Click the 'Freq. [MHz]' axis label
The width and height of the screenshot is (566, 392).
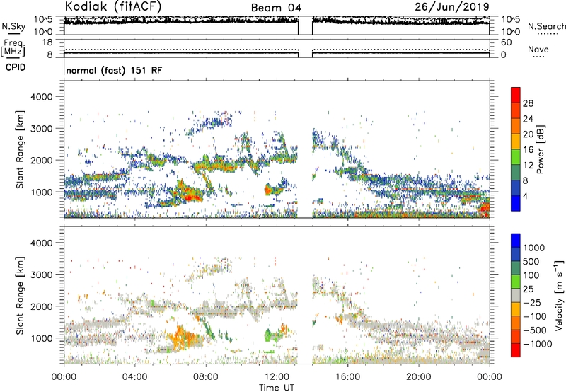pyautogui.click(x=13, y=48)
